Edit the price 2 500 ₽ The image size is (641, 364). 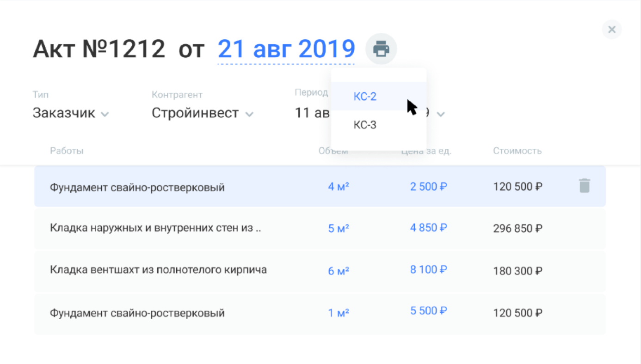coord(429,187)
